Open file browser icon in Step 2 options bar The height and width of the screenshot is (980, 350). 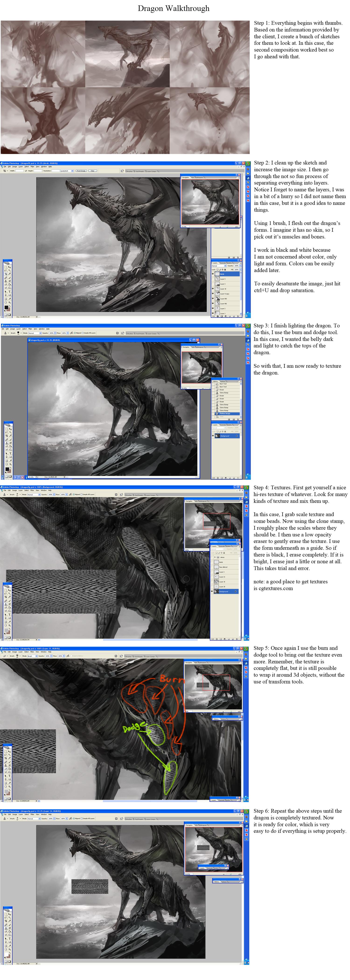click(122, 171)
